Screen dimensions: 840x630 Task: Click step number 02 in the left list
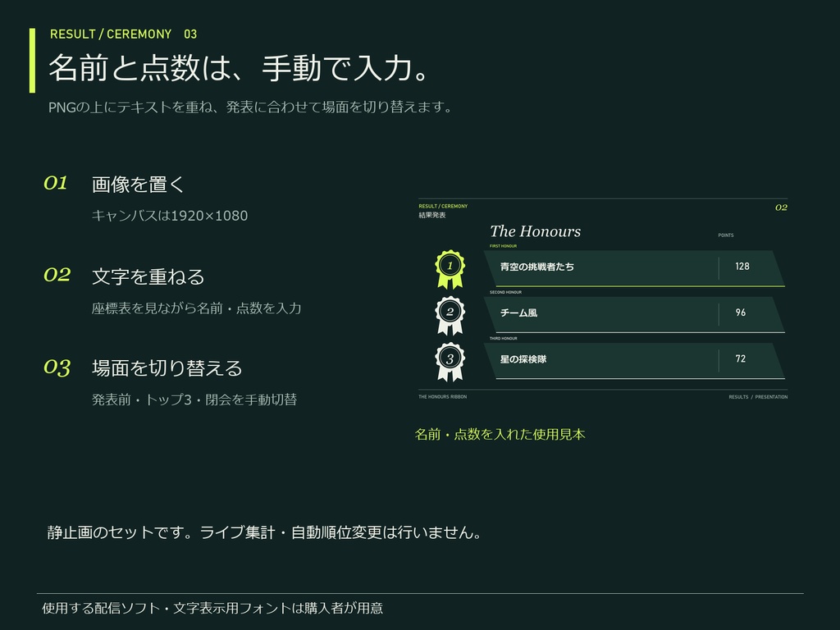pyautogui.click(x=57, y=275)
